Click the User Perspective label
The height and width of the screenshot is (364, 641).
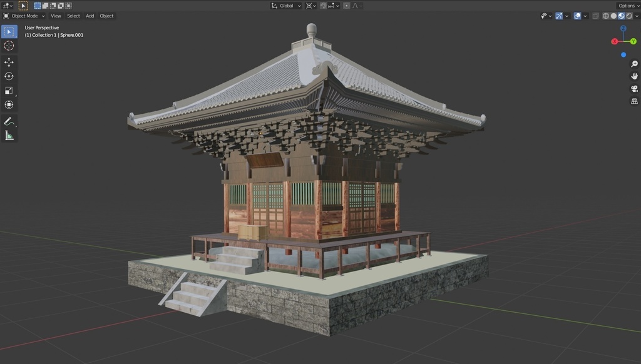42,28
